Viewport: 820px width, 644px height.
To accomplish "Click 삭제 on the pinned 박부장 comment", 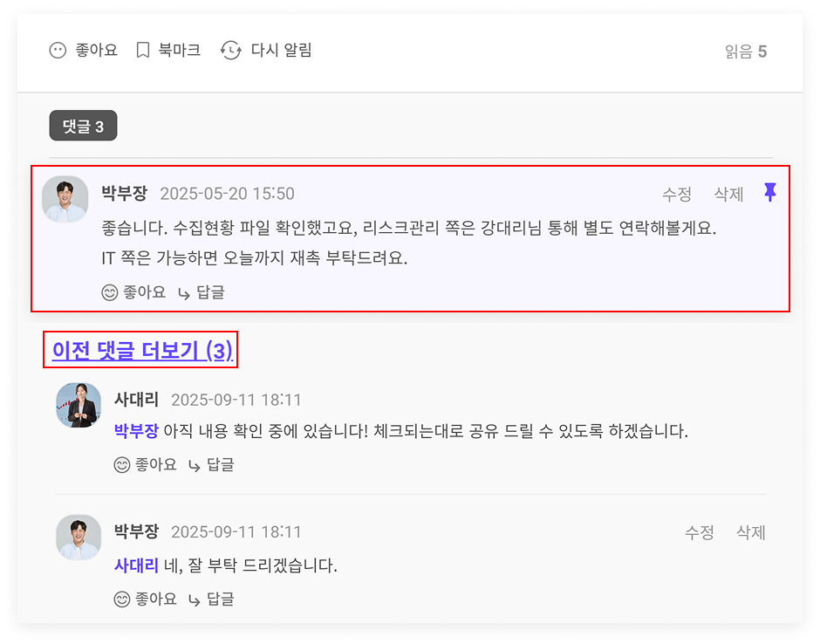I will (728, 194).
